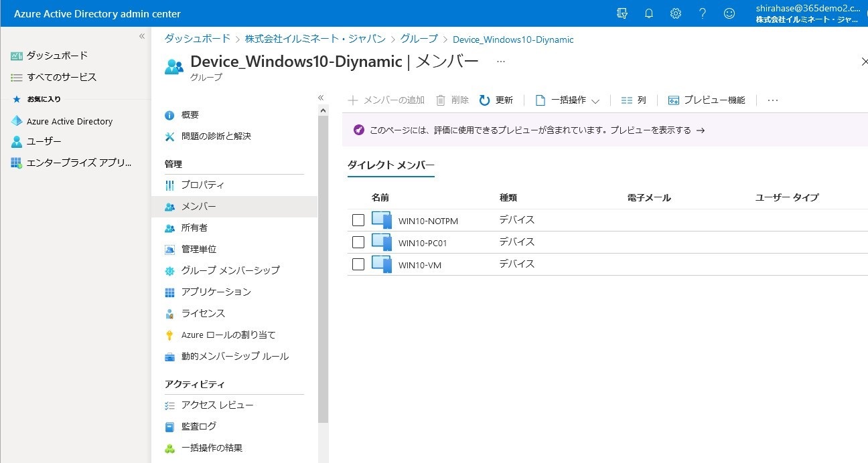Open the Device_Windows10-Diynamic breadcrumb
Screen dimensions: 868x463
coord(513,39)
